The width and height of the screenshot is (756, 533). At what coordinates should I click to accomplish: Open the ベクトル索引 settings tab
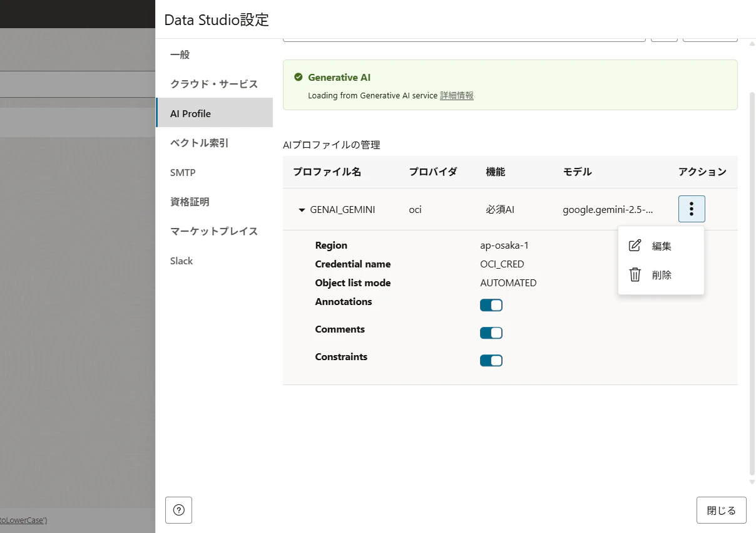click(x=214, y=143)
